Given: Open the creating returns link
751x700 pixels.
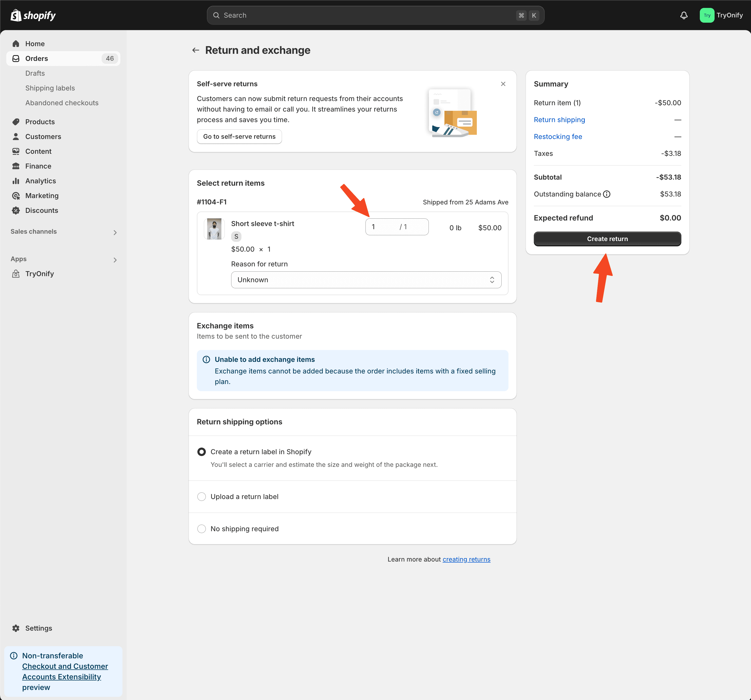Looking at the screenshot, I should coord(466,559).
